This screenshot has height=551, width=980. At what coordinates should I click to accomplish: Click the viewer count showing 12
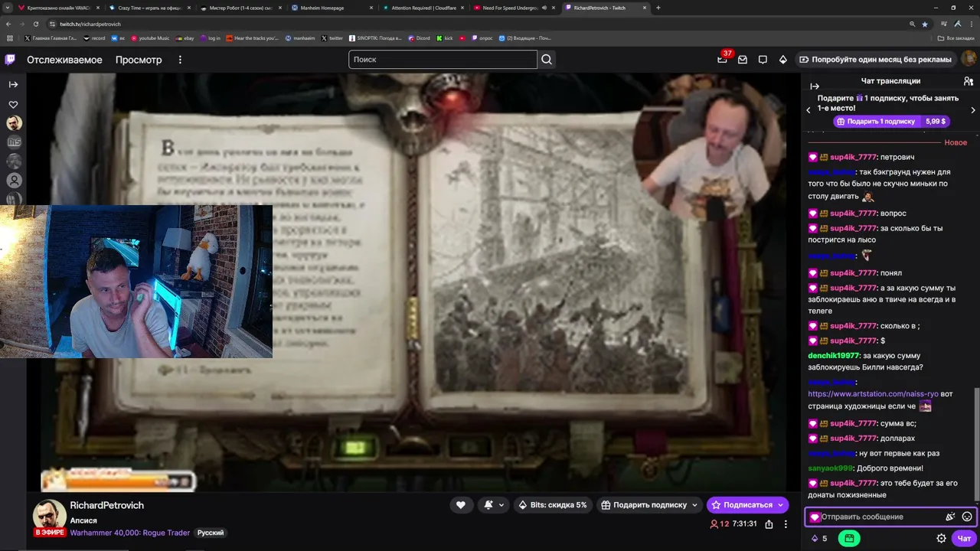point(719,524)
